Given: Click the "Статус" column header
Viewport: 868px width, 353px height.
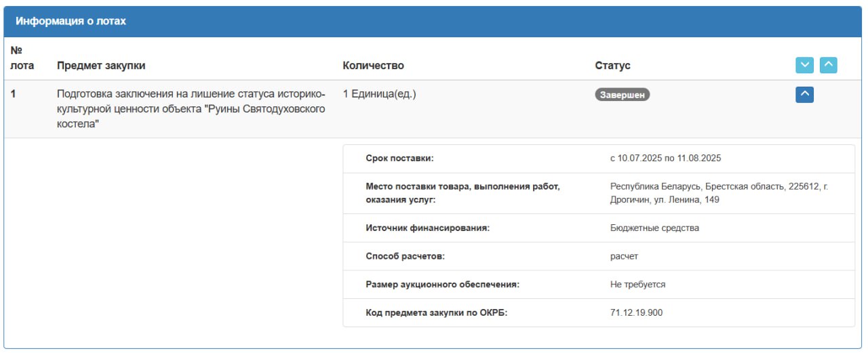Looking at the screenshot, I should coord(612,66).
